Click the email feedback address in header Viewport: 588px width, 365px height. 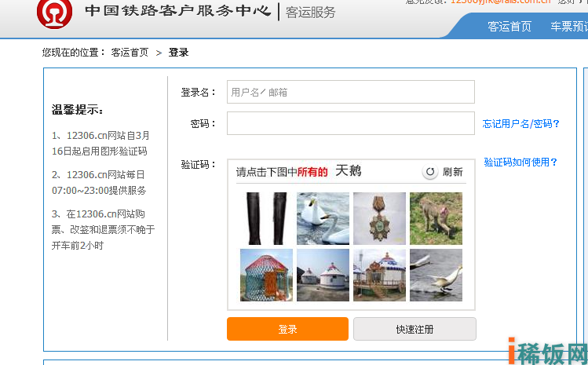click(501, 2)
